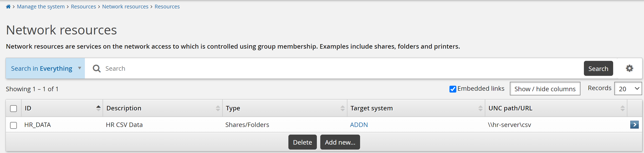
Task: Sort by Type column arrows
Action: click(x=342, y=108)
